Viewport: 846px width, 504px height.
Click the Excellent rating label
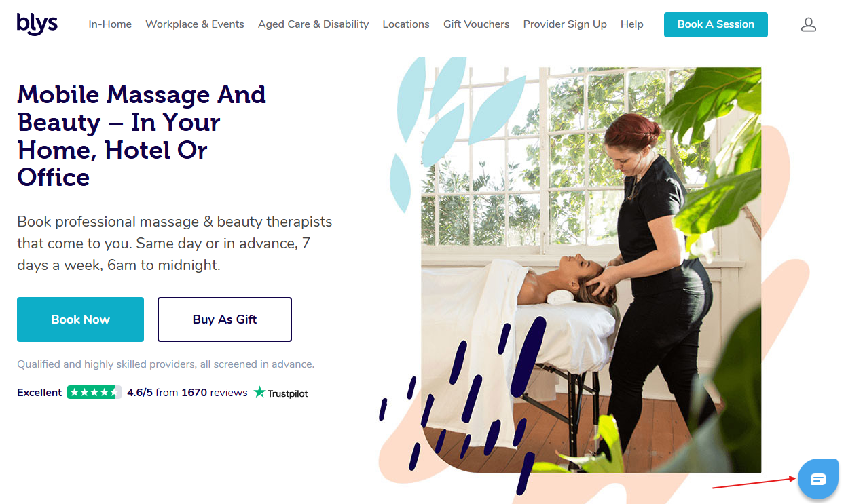39,392
